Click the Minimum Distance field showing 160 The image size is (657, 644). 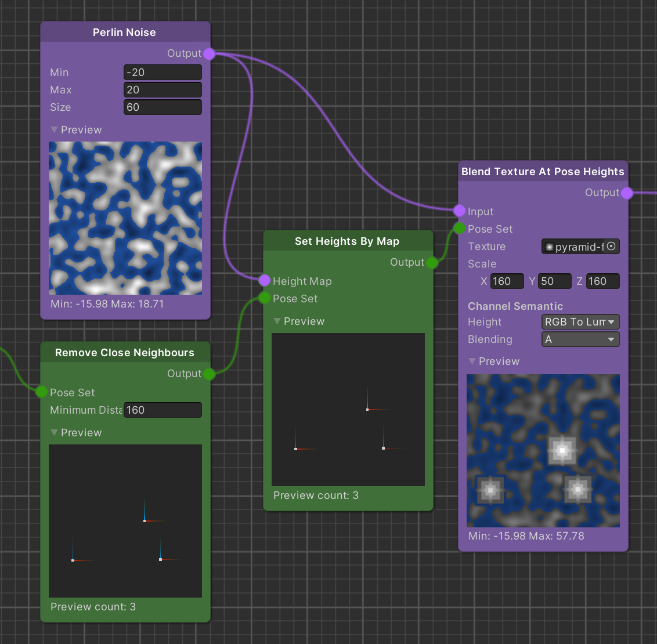163,410
